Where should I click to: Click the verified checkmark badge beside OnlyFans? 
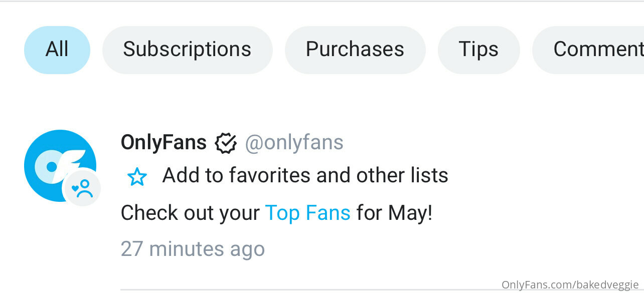[x=226, y=143]
